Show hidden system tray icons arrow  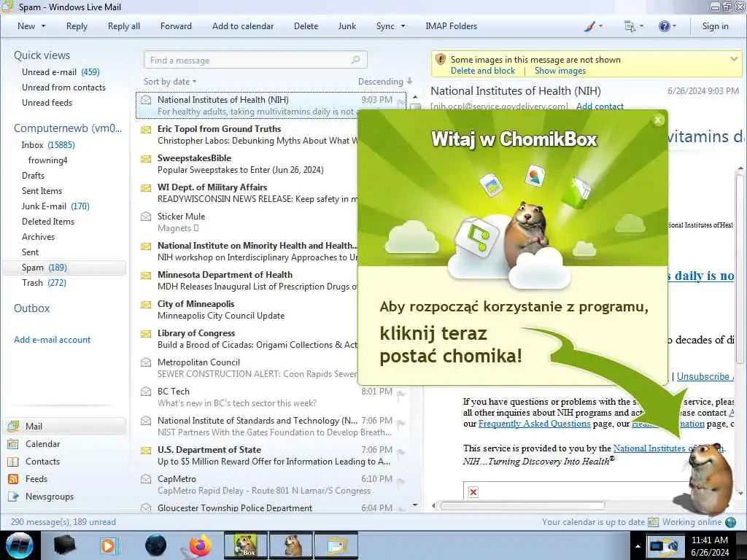[x=638, y=546]
